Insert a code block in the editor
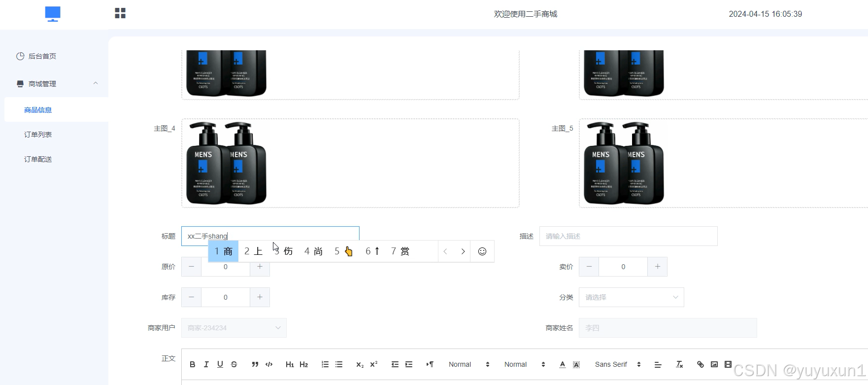The image size is (868, 385). pyautogui.click(x=269, y=364)
